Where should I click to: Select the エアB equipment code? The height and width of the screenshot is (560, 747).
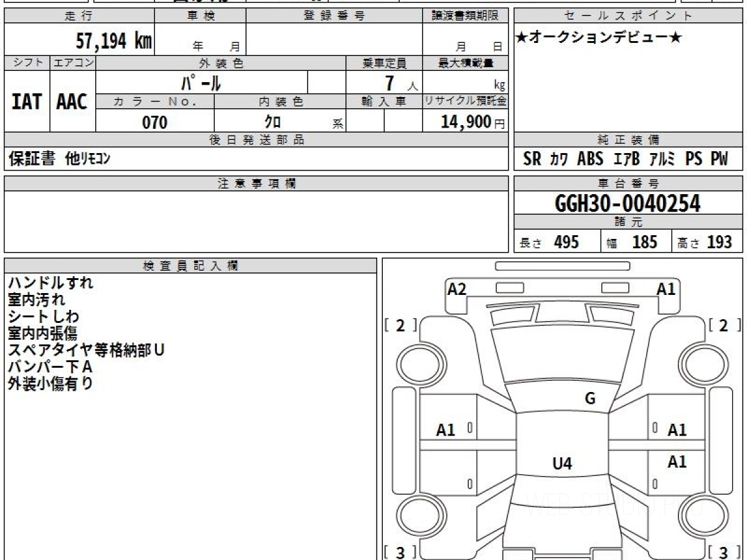627,159
